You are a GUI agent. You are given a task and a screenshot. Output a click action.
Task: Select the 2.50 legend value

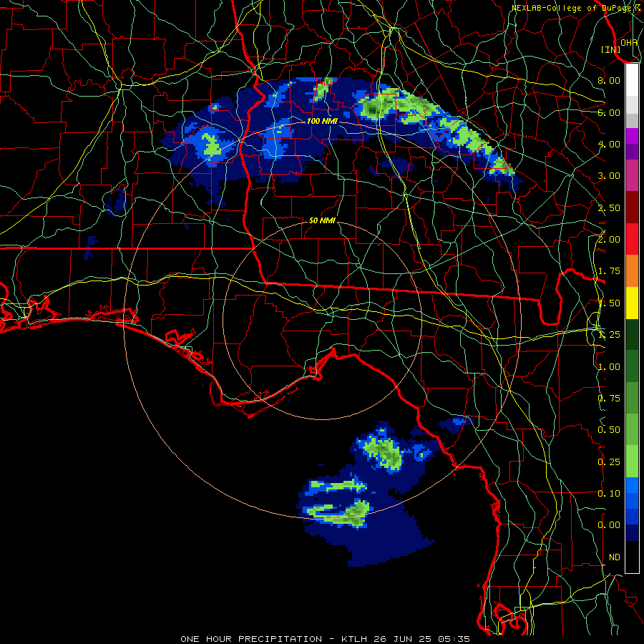point(609,208)
